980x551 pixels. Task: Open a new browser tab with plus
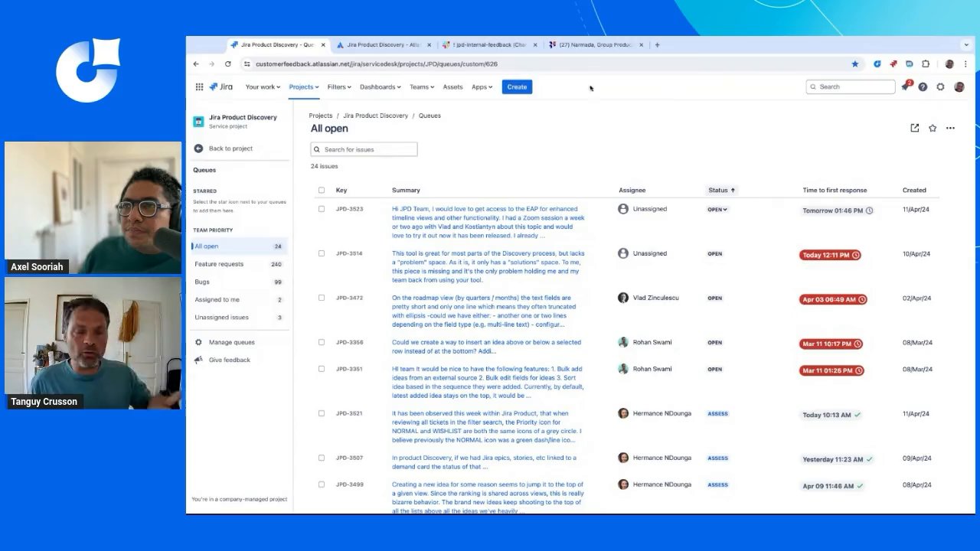(657, 44)
